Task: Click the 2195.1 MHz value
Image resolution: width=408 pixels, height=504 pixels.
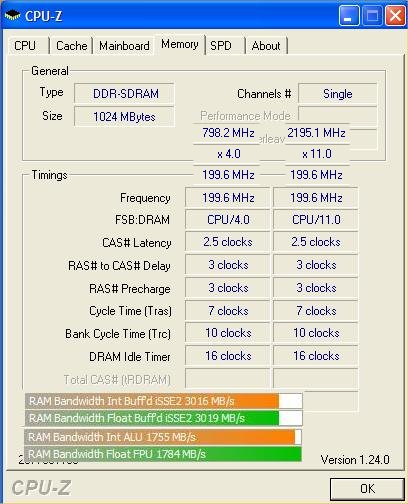Action: [x=316, y=133]
